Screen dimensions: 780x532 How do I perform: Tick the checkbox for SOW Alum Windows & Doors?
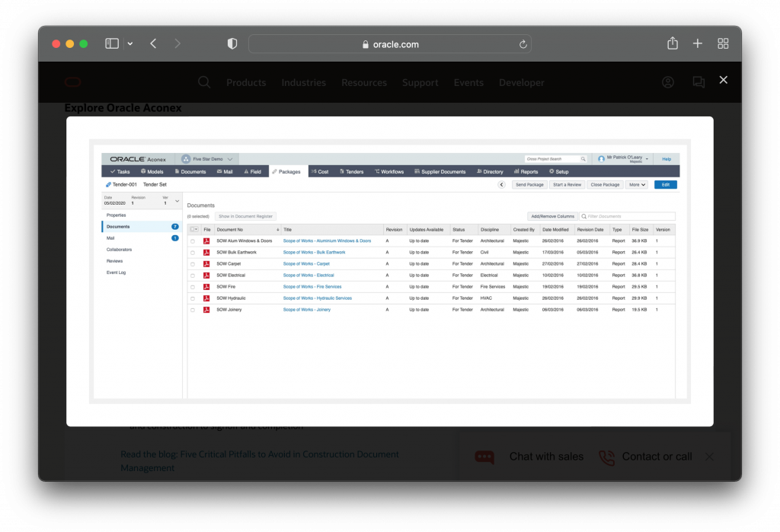[x=193, y=241]
